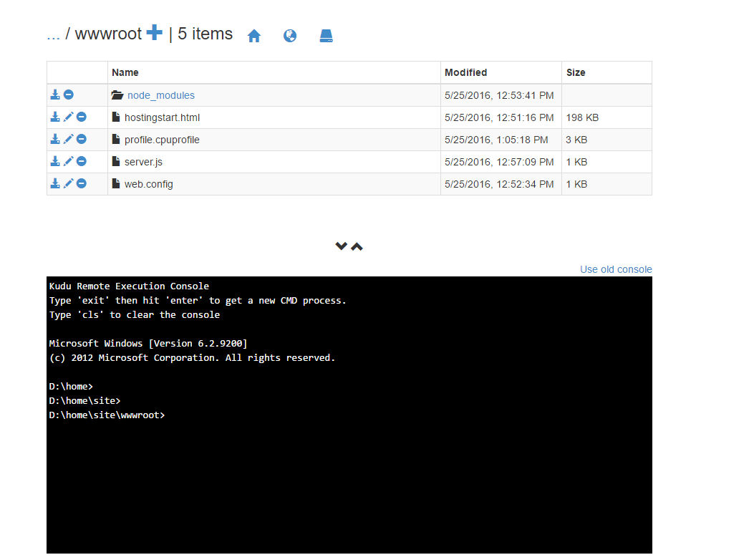Edit hostingstart.html with the pencil icon
The width and height of the screenshot is (749, 560).
point(67,117)
